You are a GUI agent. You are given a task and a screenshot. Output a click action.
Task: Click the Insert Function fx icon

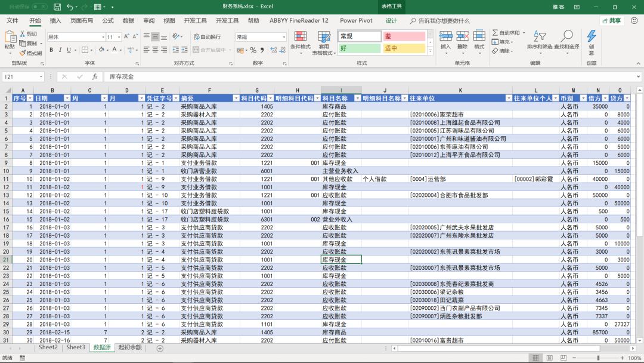[94, 76]
